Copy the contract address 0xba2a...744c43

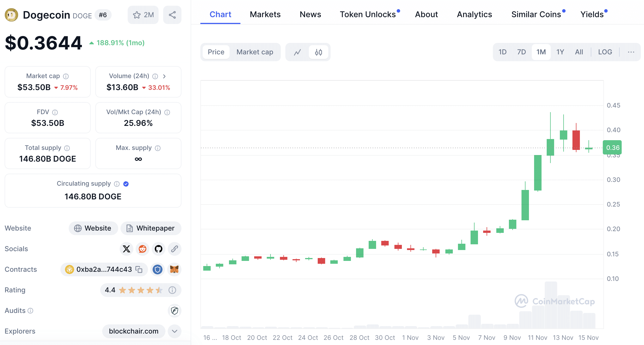(x=139, y=269)
